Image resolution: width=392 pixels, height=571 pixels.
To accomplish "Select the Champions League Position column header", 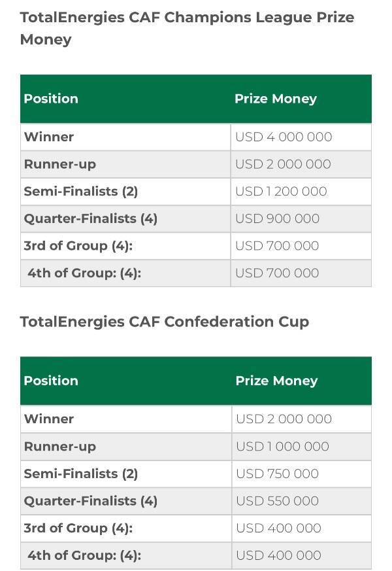I will tap(51, 99).
